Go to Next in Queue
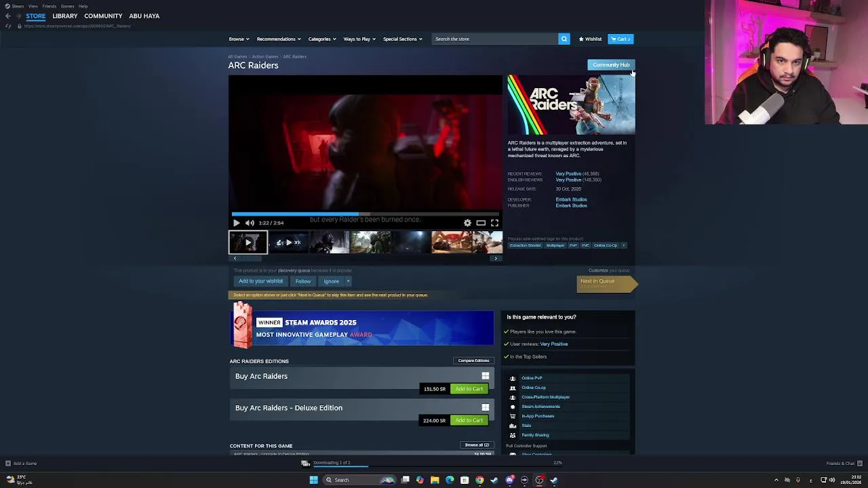The width and height of the screenshot is (868, 488). [606, 283]
